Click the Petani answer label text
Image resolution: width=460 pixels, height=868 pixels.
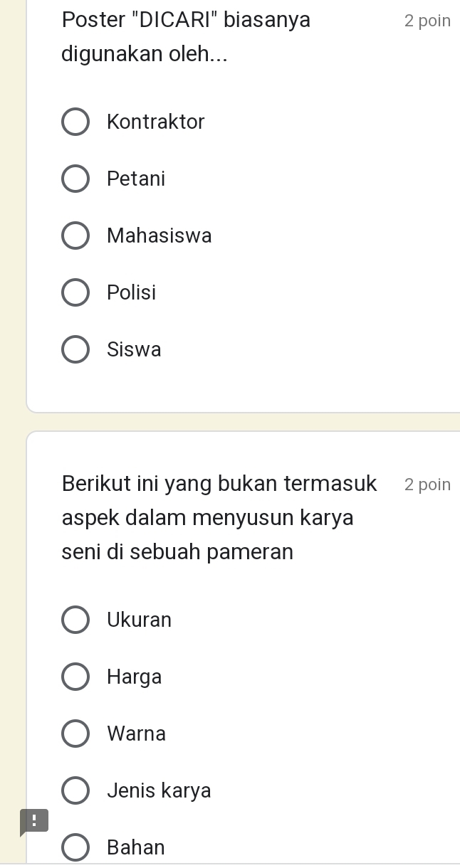pyautogui.click(x=136, y=179)
